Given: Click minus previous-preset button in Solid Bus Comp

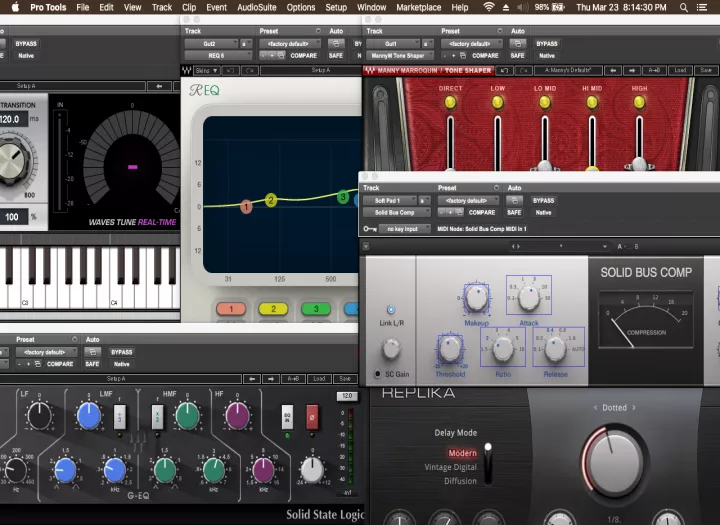Looking at the screenshot, I should click(442, 212).
